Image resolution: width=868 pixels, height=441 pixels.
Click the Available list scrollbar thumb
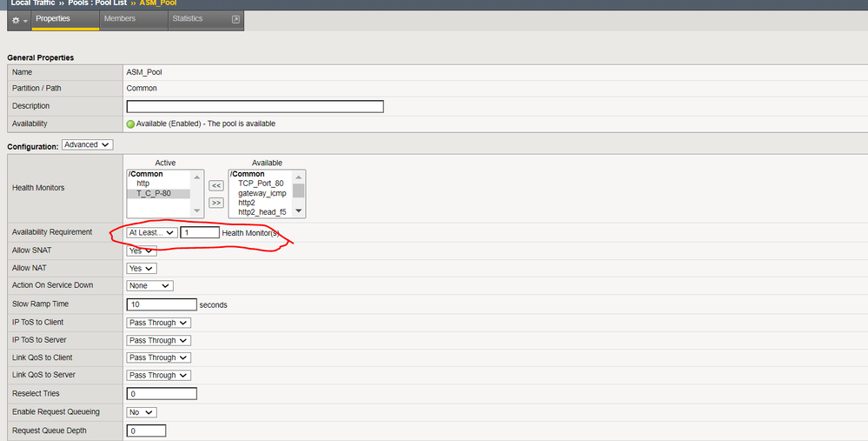tap(298, 190)
